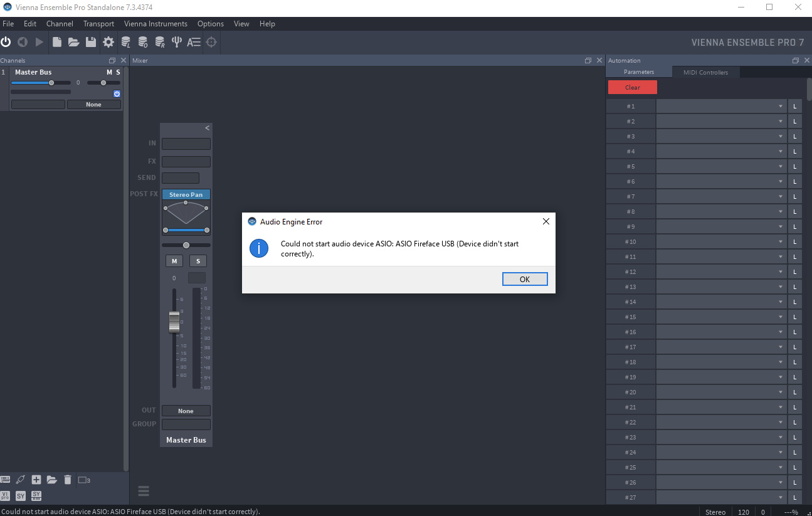This screenshot has height=516, width=812.
Task: Click the SY keyboard icon
Action: pyautogui.click(x=36, y=496)
